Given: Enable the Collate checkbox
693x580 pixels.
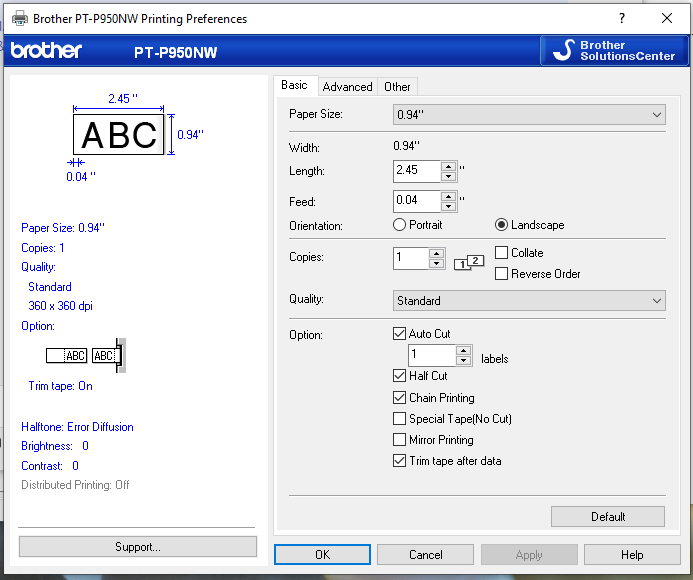Looking at the screenshot, I should 501,252.
